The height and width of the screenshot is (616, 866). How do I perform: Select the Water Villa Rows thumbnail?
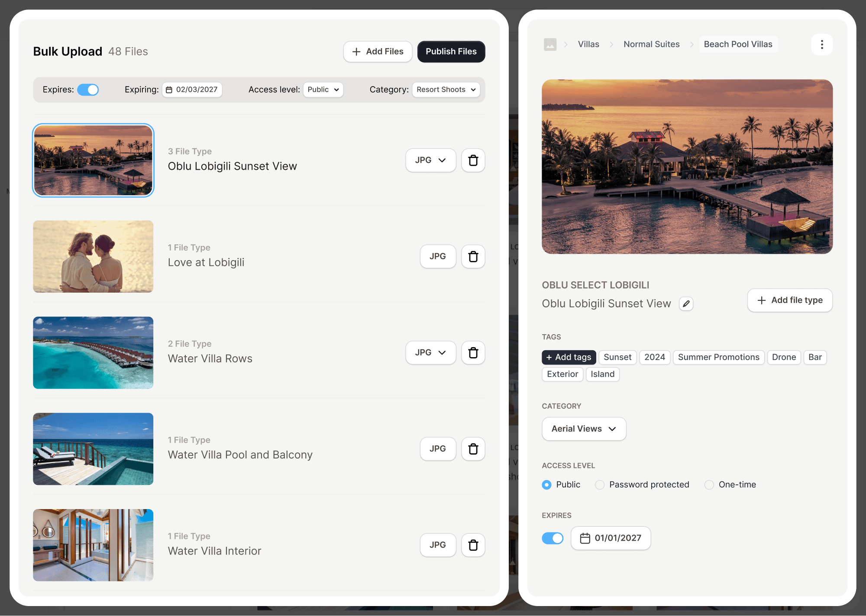point(93,352)
